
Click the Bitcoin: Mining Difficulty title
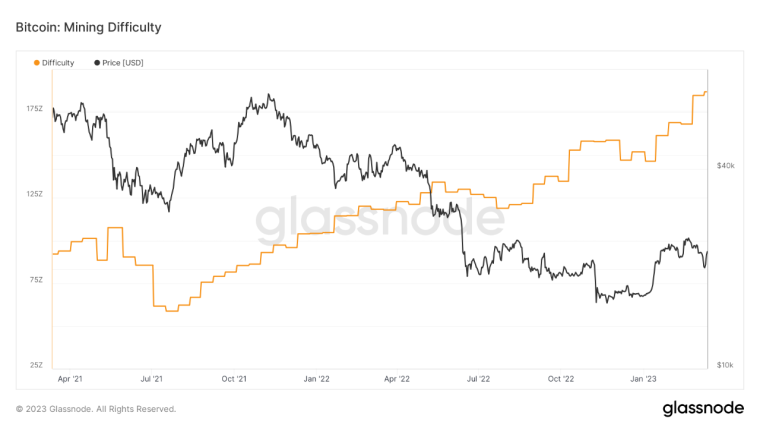(89, 27)
